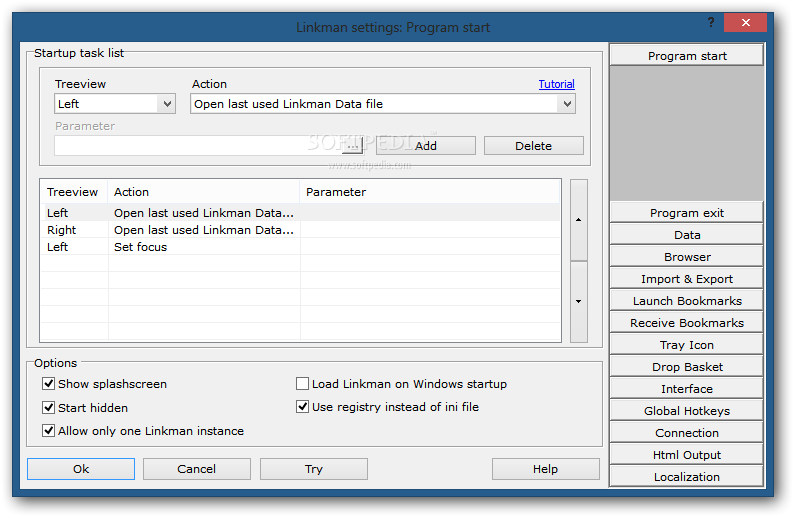
Task: Open the Receive Bookmarks section
Action: (x=687, y=323)
